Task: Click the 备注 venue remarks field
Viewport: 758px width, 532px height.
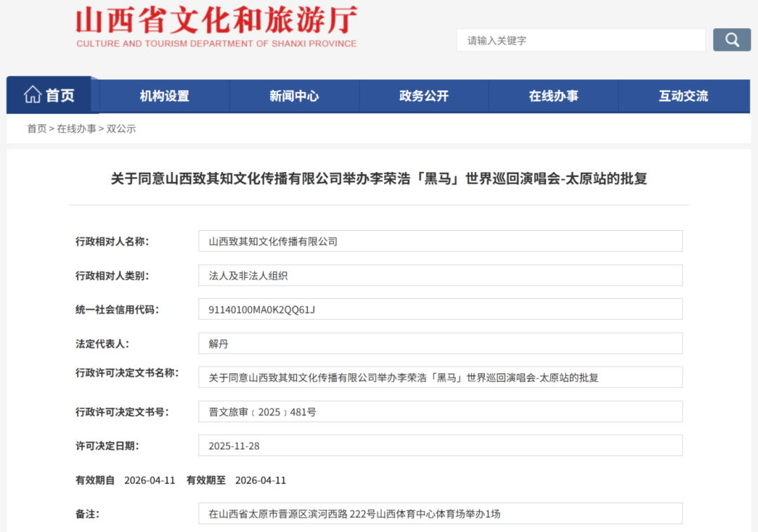Action: click(440, 514)
